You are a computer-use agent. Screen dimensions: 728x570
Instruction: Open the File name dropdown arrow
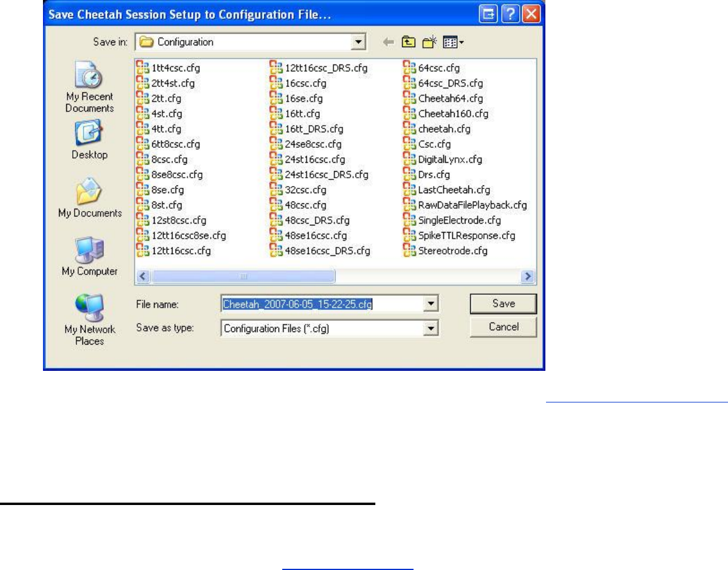tap(432, 304)
